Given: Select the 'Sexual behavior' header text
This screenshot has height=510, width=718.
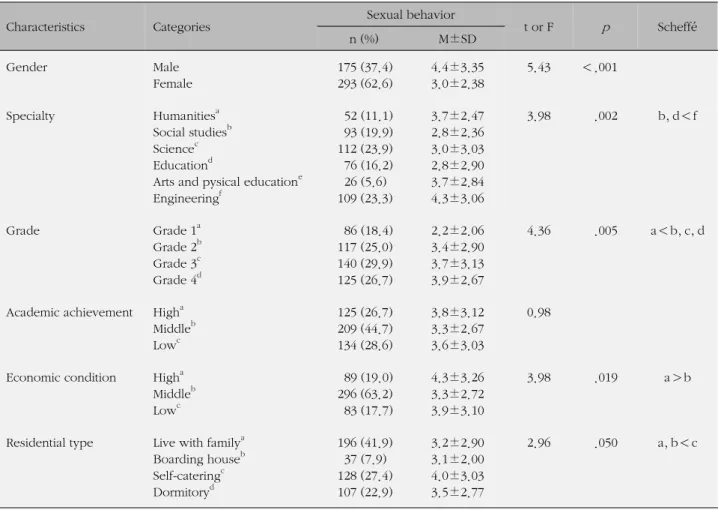Looking at the screenshot, I should tap(410, 15).
